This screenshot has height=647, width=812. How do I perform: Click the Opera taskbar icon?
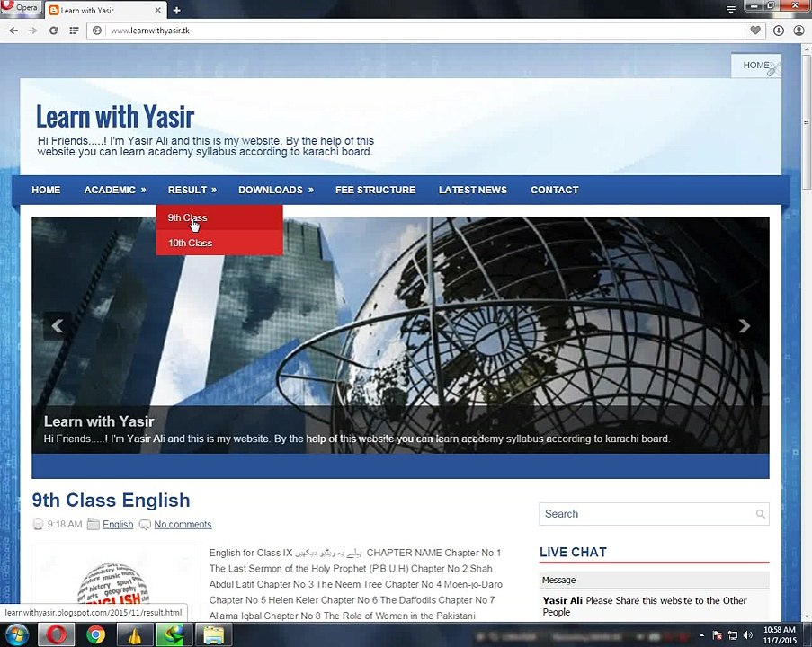pos(56,634)
